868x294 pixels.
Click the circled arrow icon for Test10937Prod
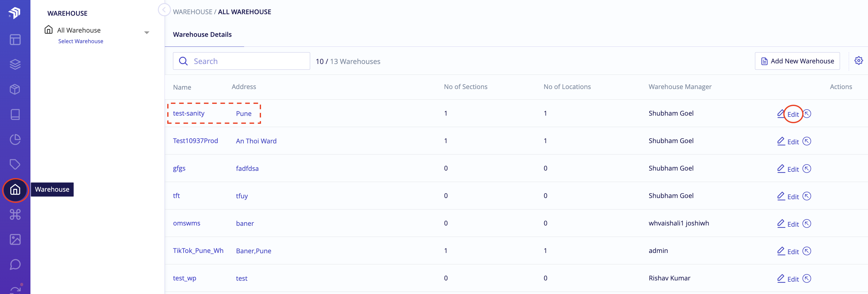807,141
